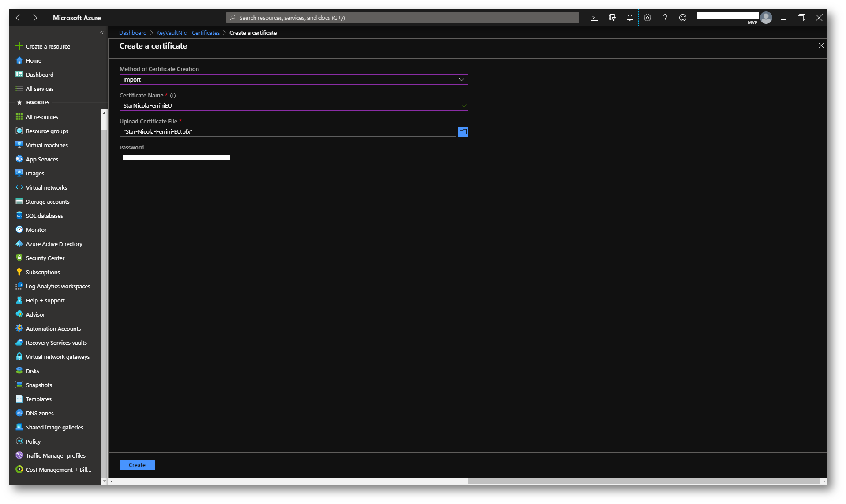Open KeyVaultNic - Certificates breadcrumb

(188, 33)
